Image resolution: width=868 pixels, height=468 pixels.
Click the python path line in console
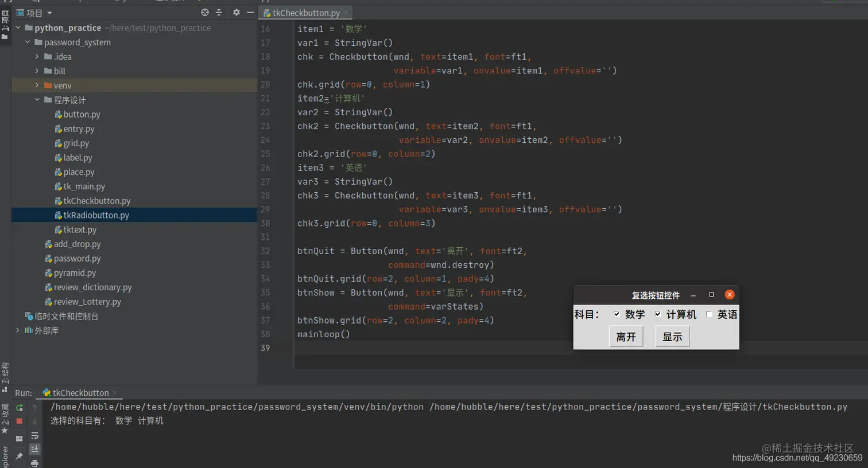pyautogui.click(x=449, y=407)
